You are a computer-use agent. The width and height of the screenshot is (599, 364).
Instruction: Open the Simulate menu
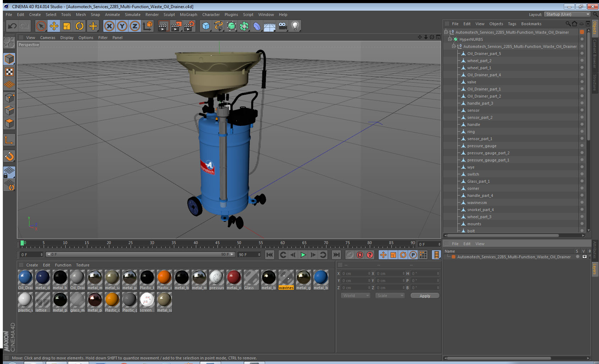pos(133,15)
